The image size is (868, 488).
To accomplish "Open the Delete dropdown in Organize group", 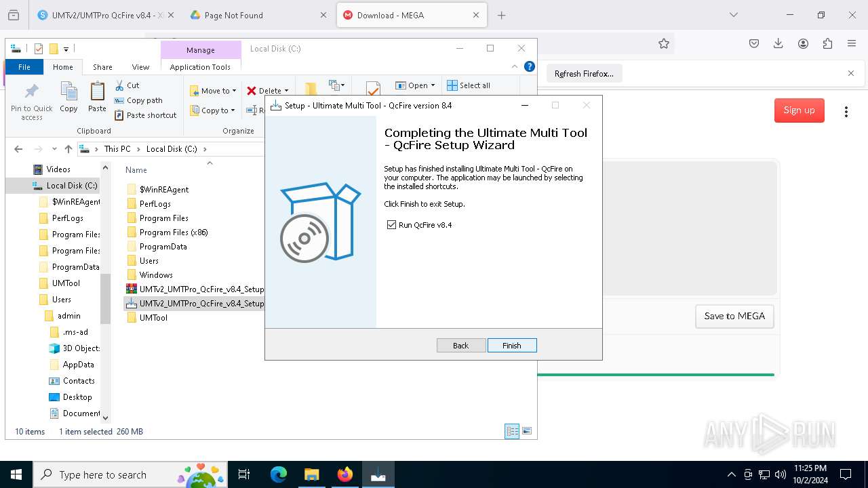I will [268, 91].
